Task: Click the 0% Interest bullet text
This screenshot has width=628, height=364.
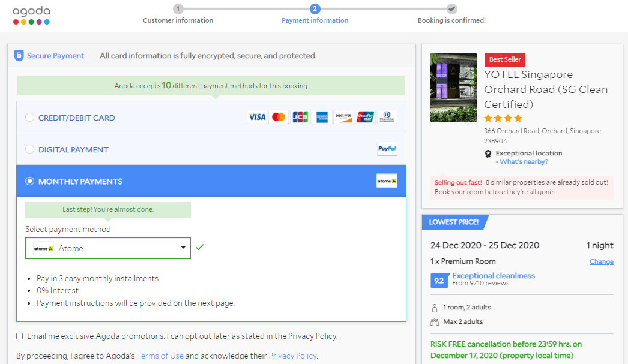Action: coord(57,290)
